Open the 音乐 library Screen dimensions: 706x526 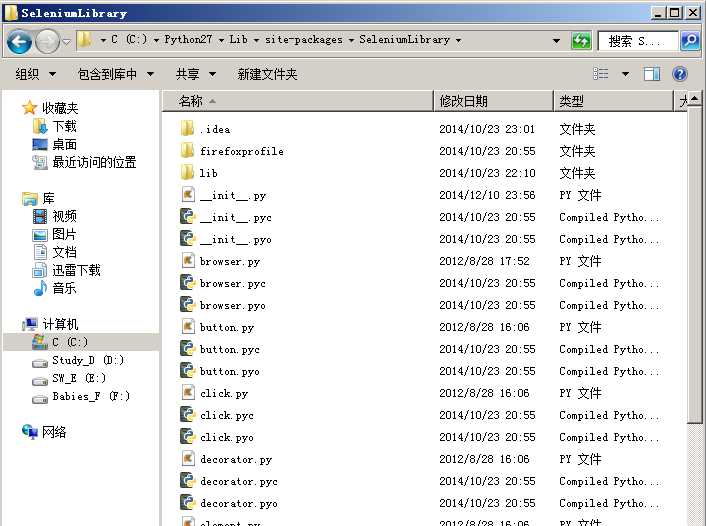coord(54,288)
